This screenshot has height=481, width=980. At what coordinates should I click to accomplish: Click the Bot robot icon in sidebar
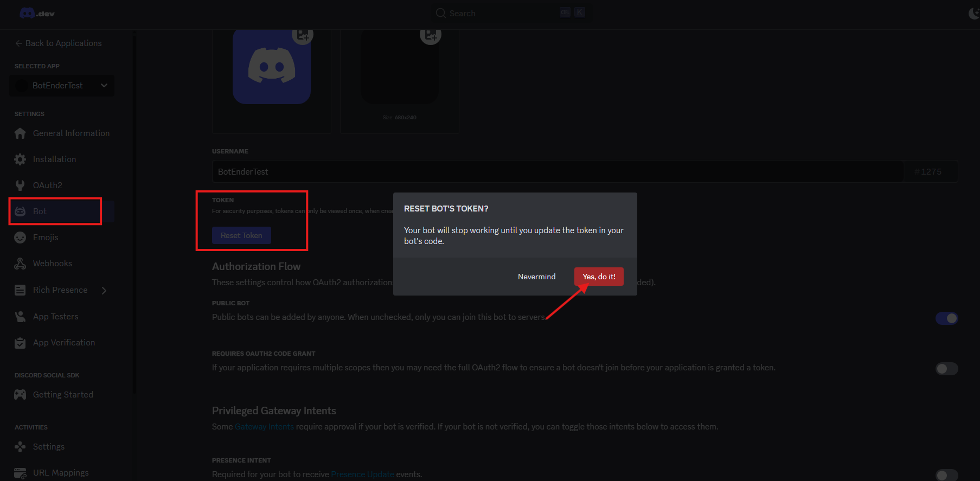click(20, 211)
